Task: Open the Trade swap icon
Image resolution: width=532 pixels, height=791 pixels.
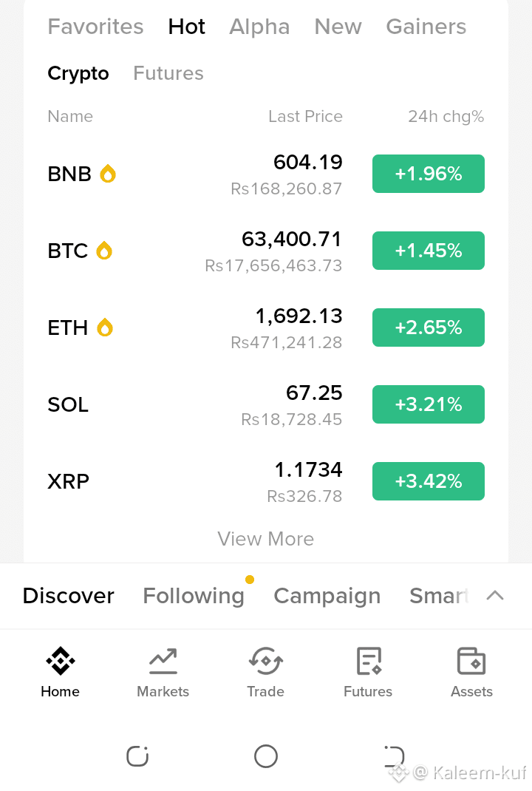Action: point(266,661)
